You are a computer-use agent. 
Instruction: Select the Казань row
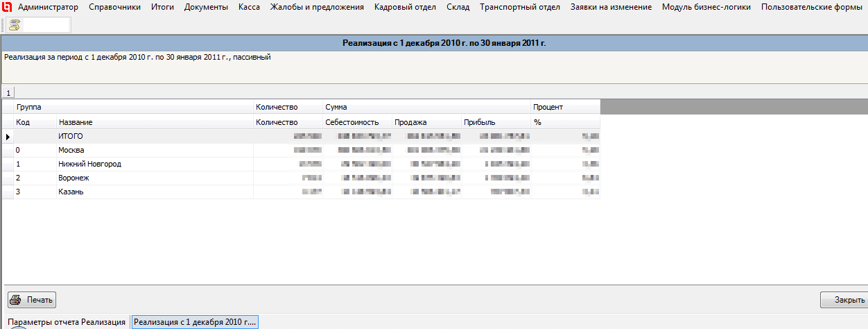[302, 192]
